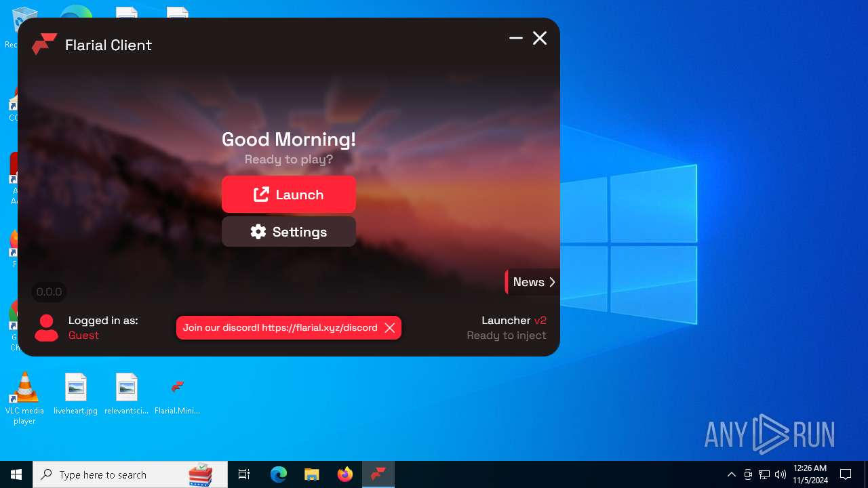Open the volume control in tray
This screenshot has height=488, width=868.
pos(781,474)
